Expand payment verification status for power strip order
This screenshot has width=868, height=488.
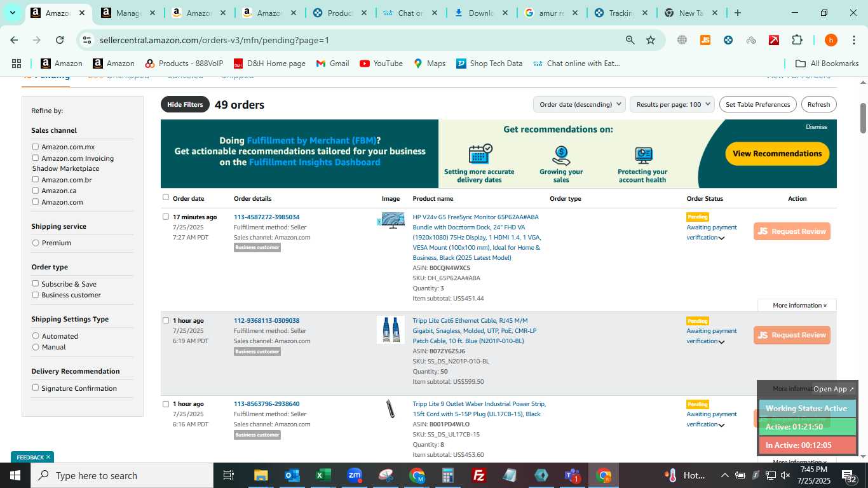pyautogui.click(x=721, y=425)
